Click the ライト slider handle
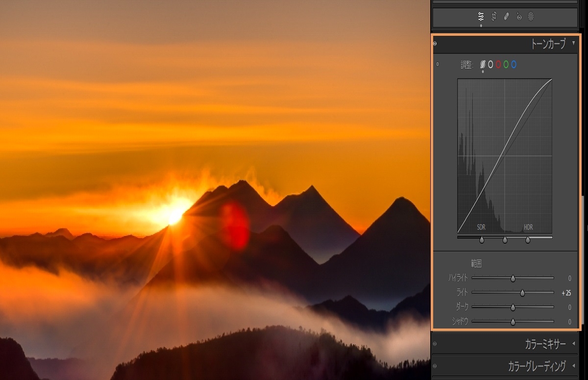The width and height of the screenshot is (588, 380). tap(522, 293)
